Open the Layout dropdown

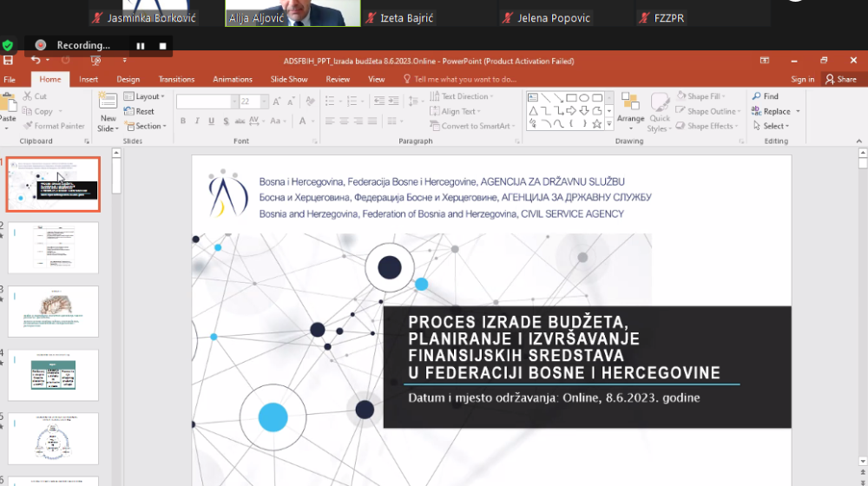(144, 96)
